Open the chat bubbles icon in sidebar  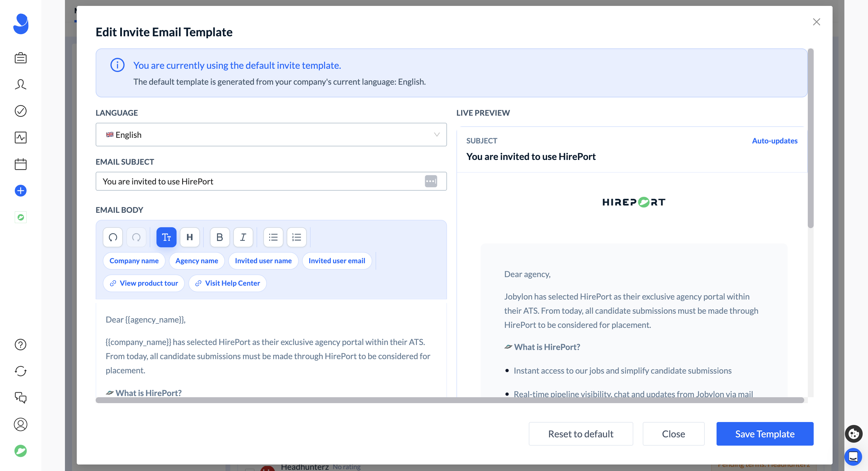click(21, 398)
